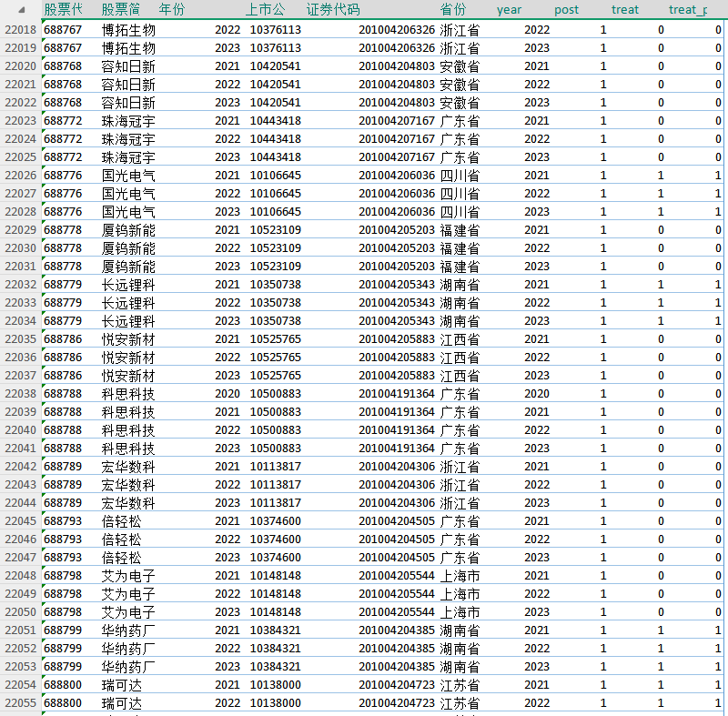The width and height of the screenshot is (728, 716).
Task: Select the year column header
Action: 509,10
